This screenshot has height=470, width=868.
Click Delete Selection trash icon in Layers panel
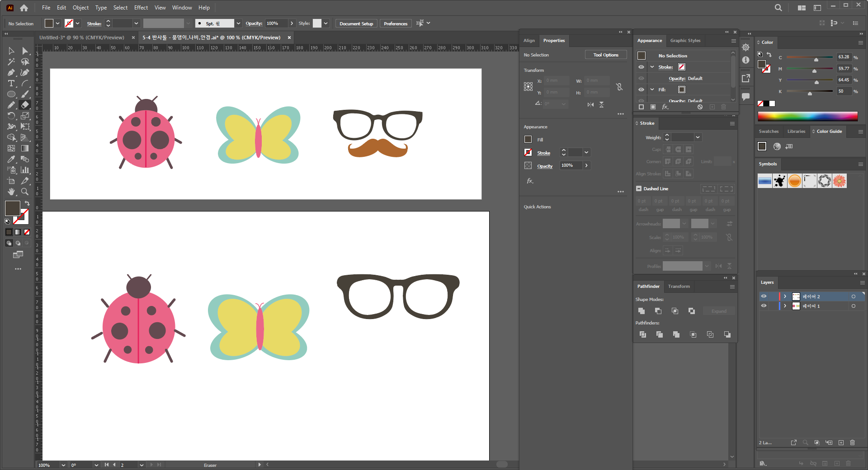[853, 443]
